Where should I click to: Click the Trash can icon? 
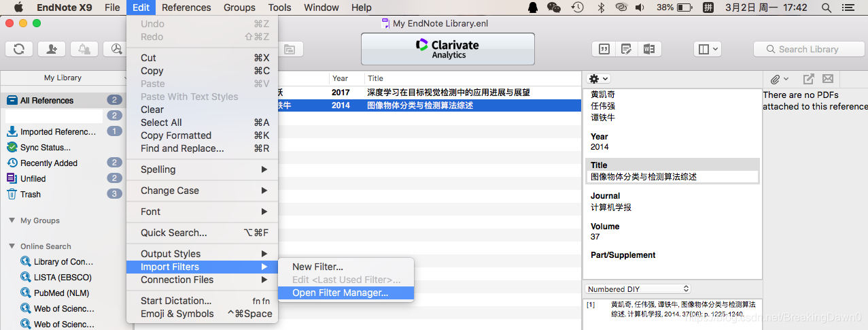[x=12, y=194]
